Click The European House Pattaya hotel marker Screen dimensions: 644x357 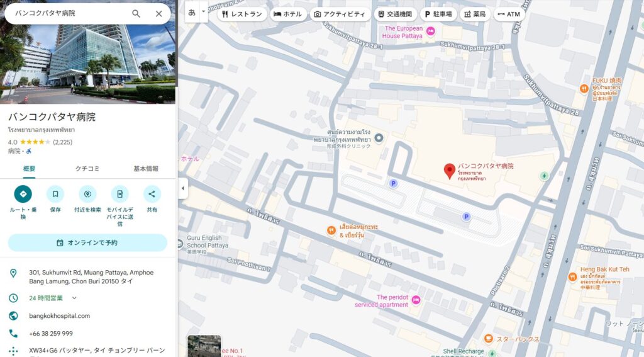click(x=431, y=31)
